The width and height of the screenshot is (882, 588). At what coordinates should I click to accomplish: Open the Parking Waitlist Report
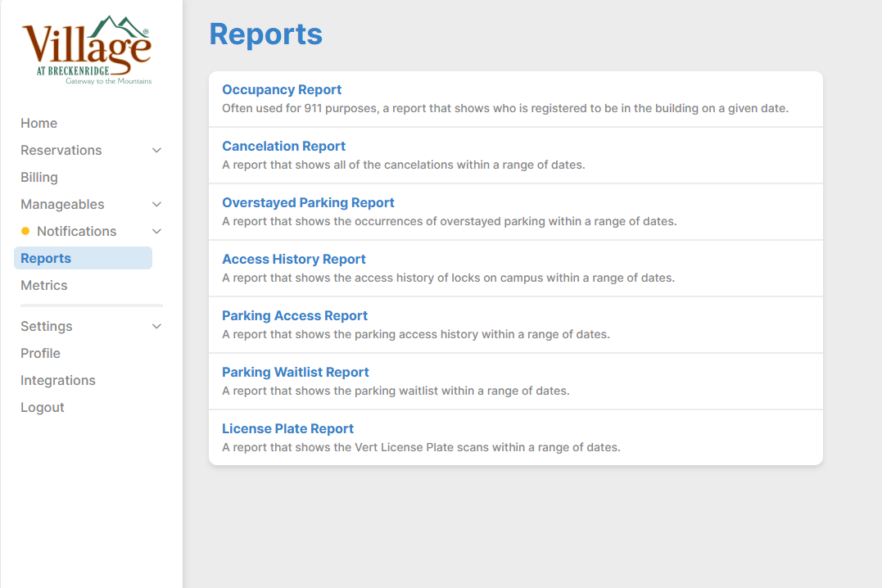(296, 373)
